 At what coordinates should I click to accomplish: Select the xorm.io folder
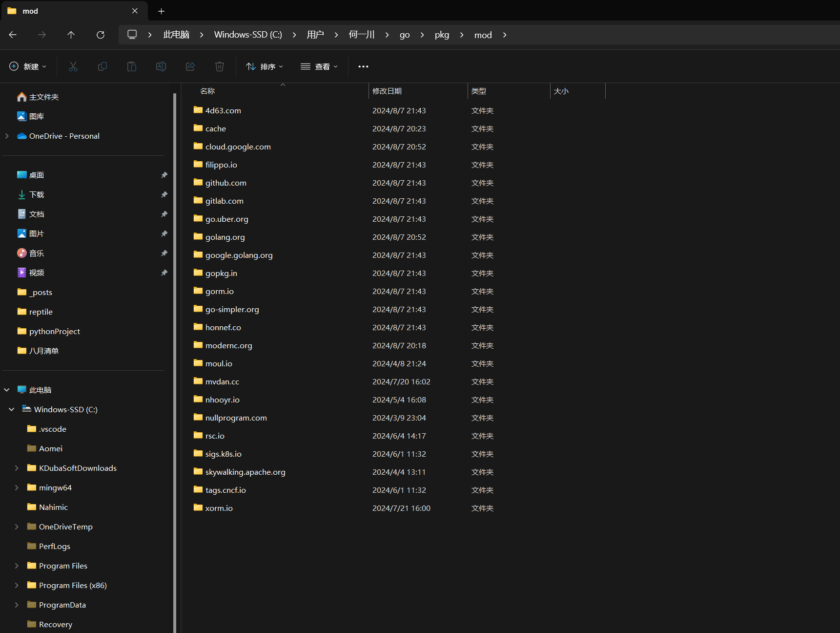point(219,508)
